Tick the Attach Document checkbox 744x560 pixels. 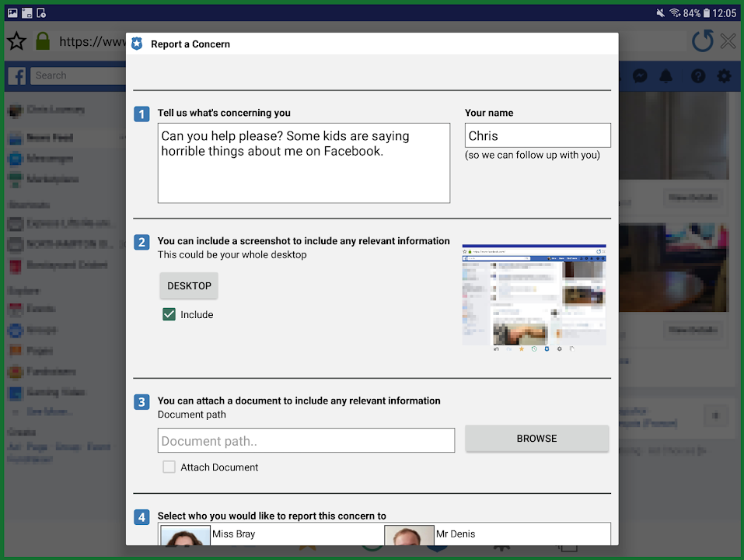point(169,467)
